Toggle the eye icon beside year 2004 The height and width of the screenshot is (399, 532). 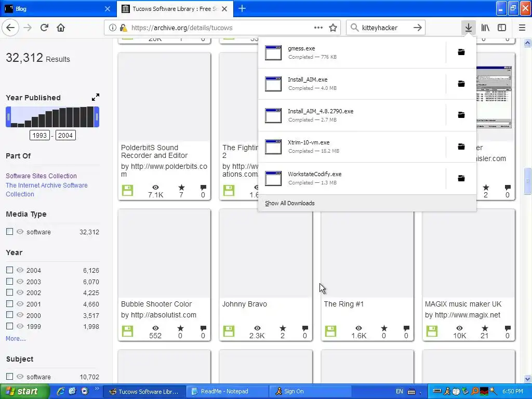(20, 270)
